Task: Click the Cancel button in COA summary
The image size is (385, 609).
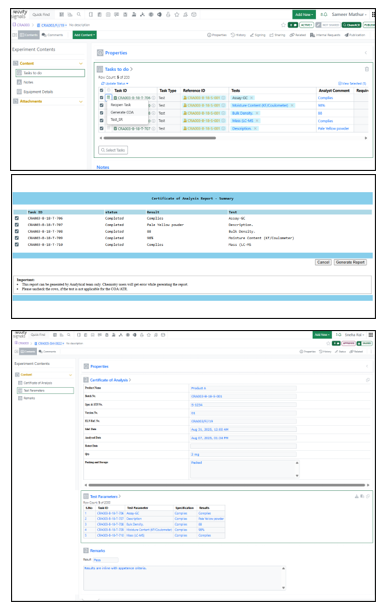Action: (x=323, y=262)
